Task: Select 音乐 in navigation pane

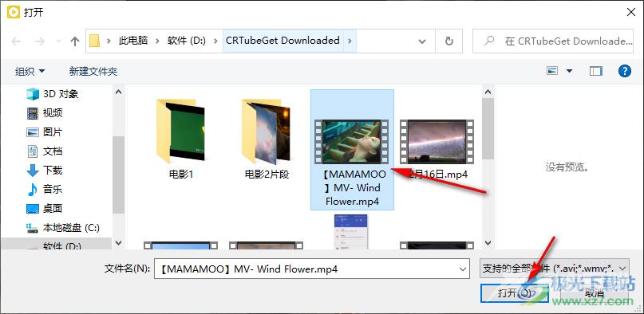Action: [45, 190]
